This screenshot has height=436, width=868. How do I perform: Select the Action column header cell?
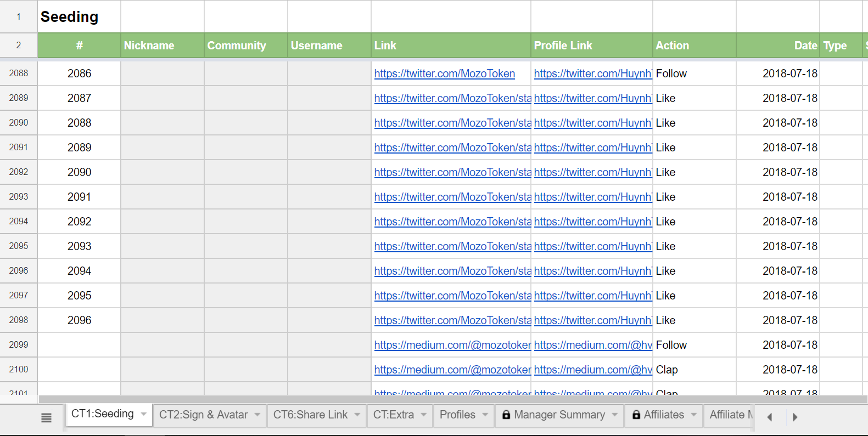694,46
